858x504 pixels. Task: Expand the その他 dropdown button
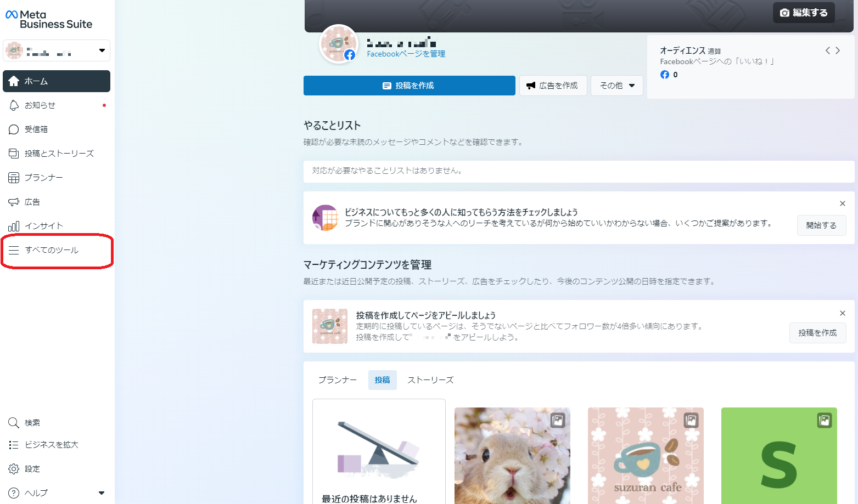point(616,86)
